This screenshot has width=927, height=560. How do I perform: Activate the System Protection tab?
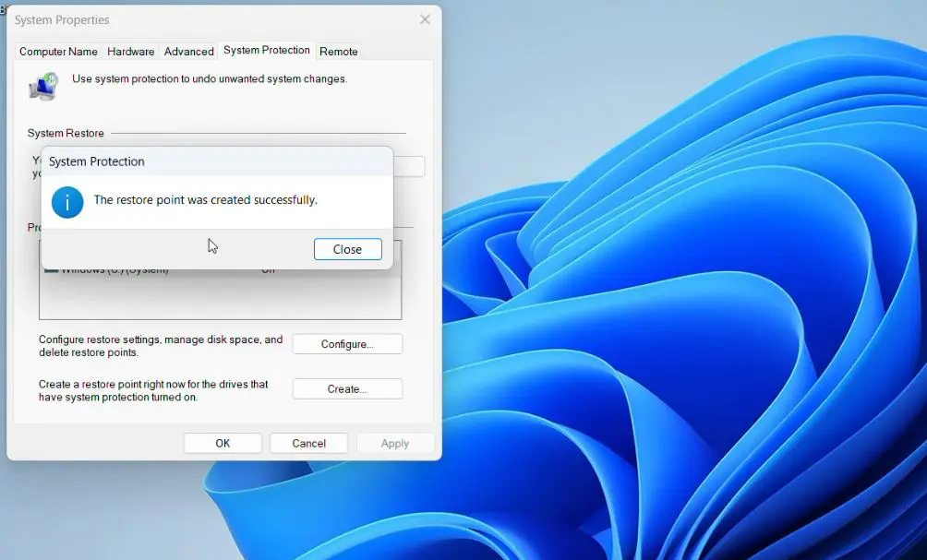266,51
